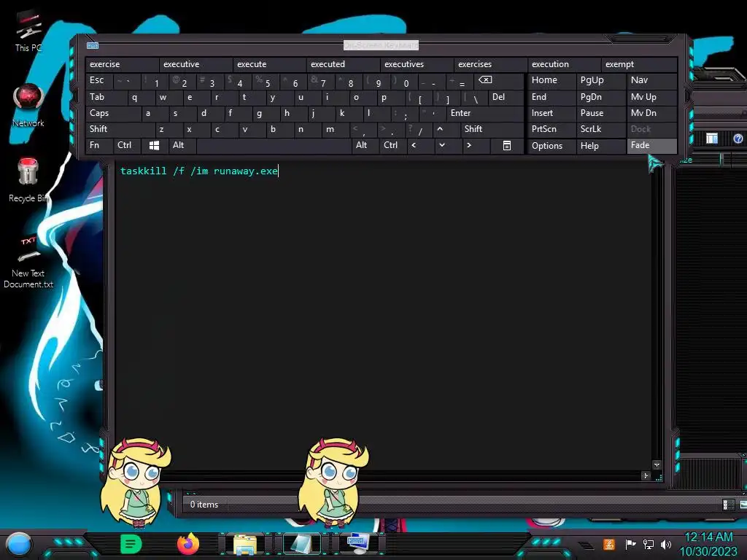Click the Java update tray icon
The height and width of the screenshot is (560, 747).
pos(609,544)
